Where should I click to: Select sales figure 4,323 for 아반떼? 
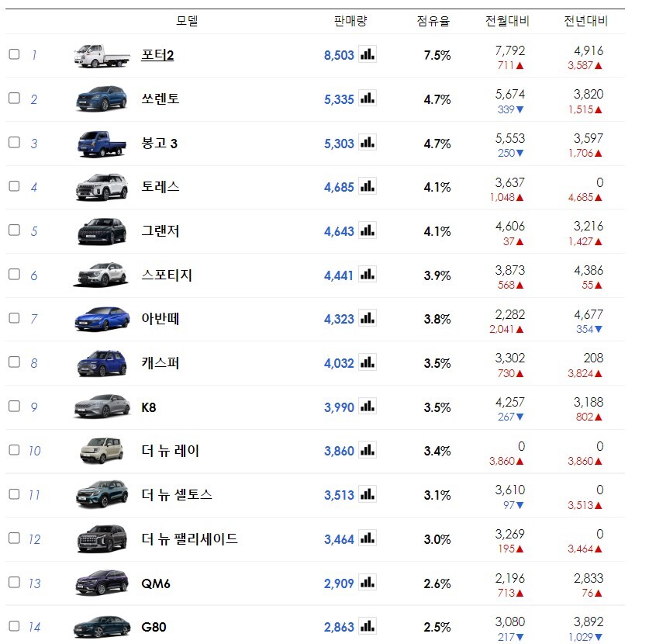339,319
